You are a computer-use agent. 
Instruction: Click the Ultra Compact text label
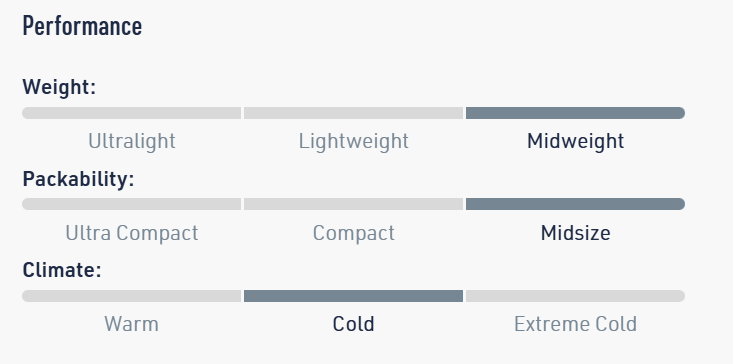132,233
